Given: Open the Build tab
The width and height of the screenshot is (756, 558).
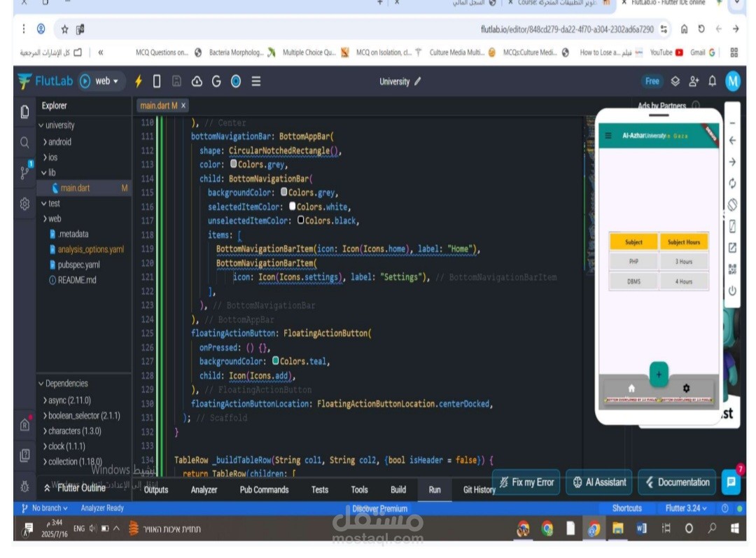Looking at the screenshot, I should pyautogui.click(x=398, y=489).
